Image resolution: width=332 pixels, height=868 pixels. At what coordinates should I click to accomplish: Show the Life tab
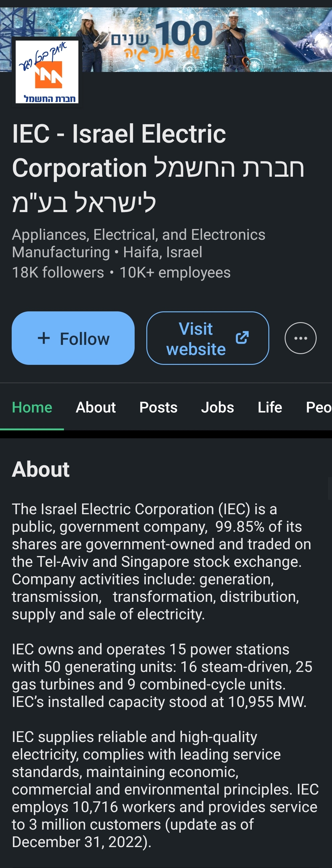click(x=270, y=407)
